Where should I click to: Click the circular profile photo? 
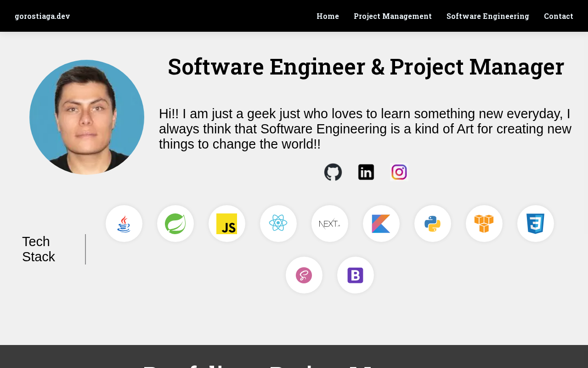87,117
